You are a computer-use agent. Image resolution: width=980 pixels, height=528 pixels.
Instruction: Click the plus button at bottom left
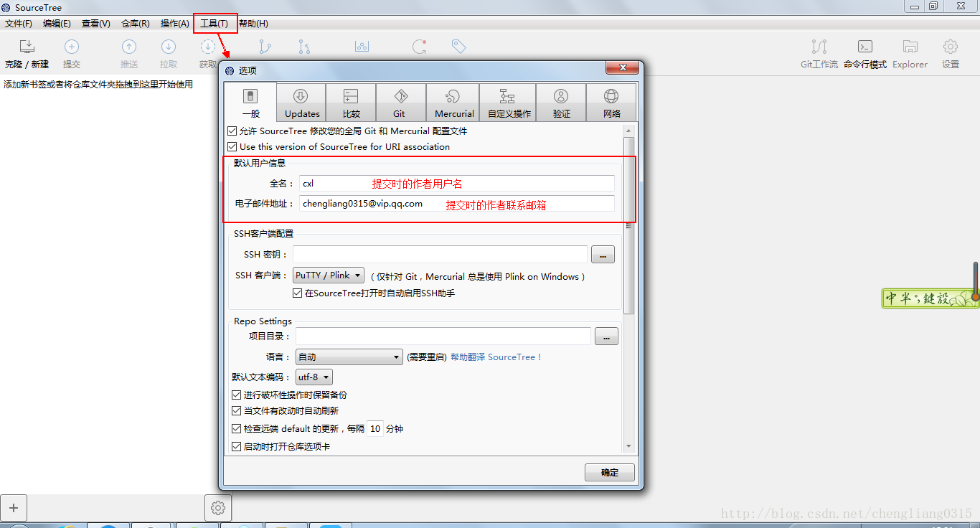tap(14, 508)
